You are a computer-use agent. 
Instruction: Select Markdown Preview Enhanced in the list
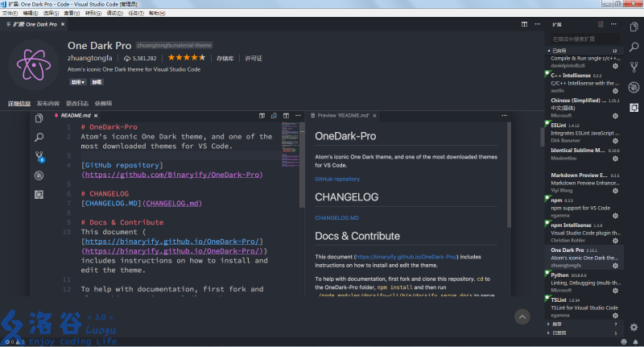(584, 182)
